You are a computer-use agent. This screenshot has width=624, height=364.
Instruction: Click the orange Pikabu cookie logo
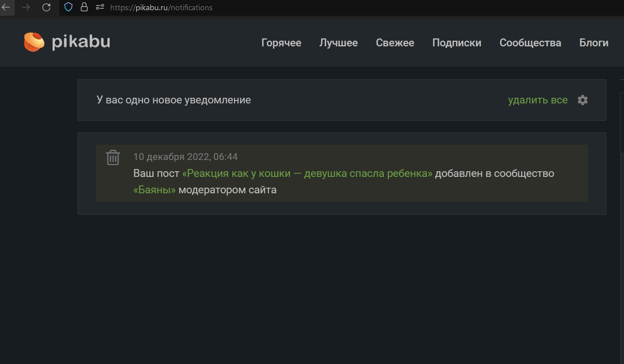click(x=34, y=42)
